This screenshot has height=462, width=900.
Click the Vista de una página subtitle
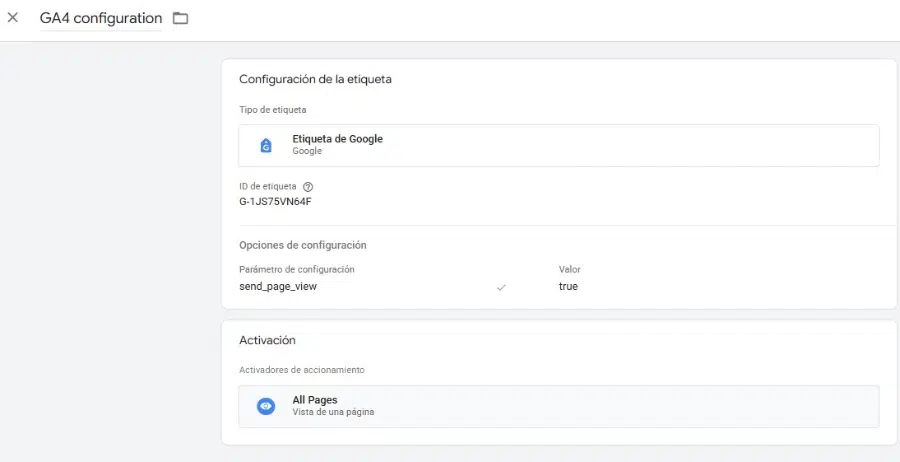(333, 411)
